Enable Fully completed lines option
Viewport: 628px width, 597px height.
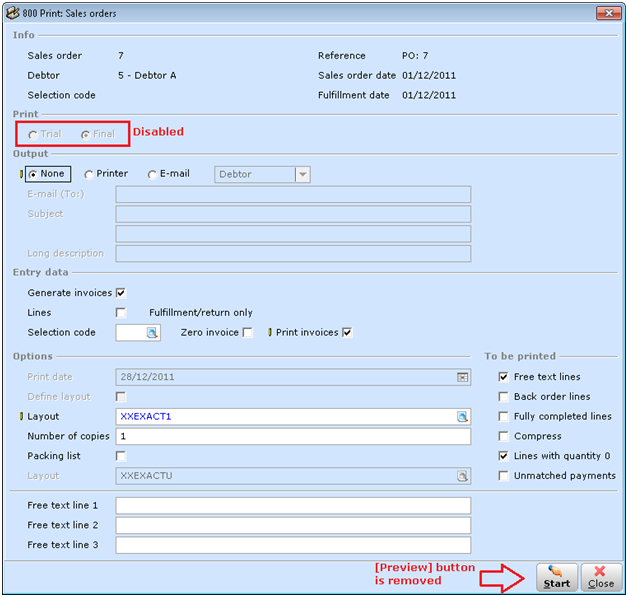coord(503,417)
